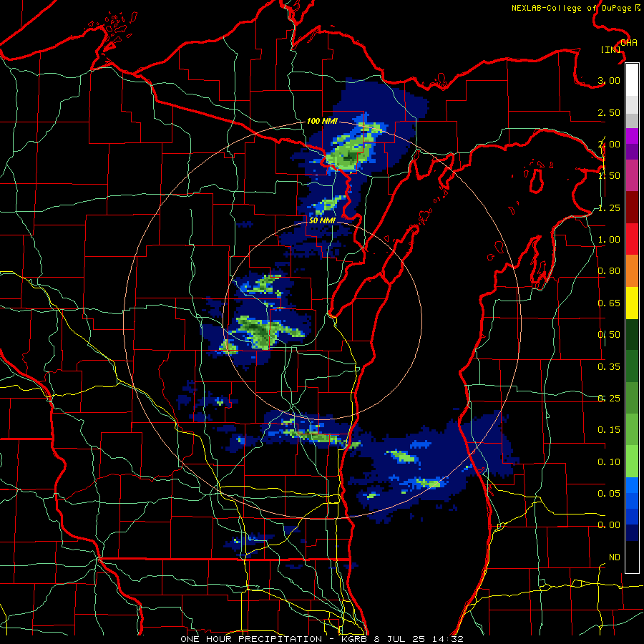Click the 3.00 legend value

point(609,80)
